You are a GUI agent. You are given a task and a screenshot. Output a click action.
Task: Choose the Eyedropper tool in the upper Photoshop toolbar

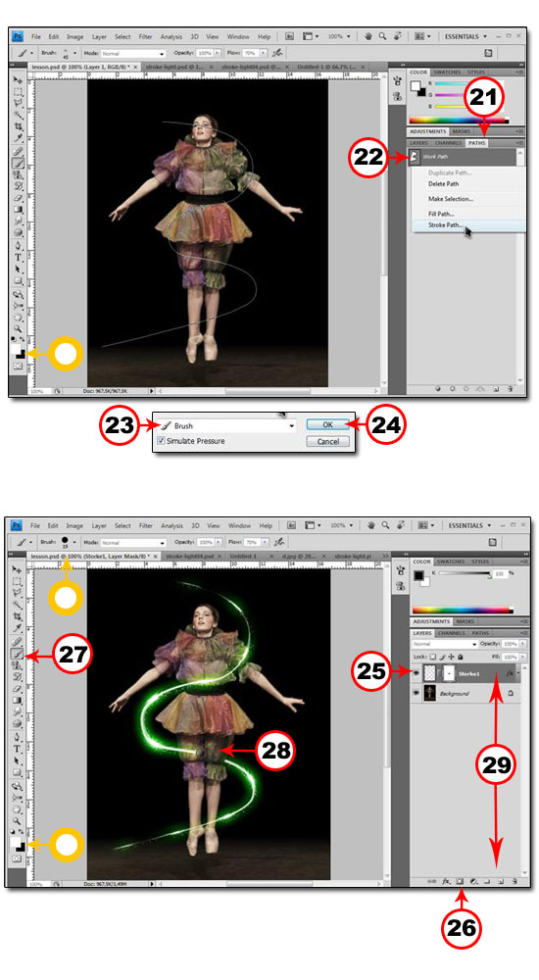pos(18,138)
